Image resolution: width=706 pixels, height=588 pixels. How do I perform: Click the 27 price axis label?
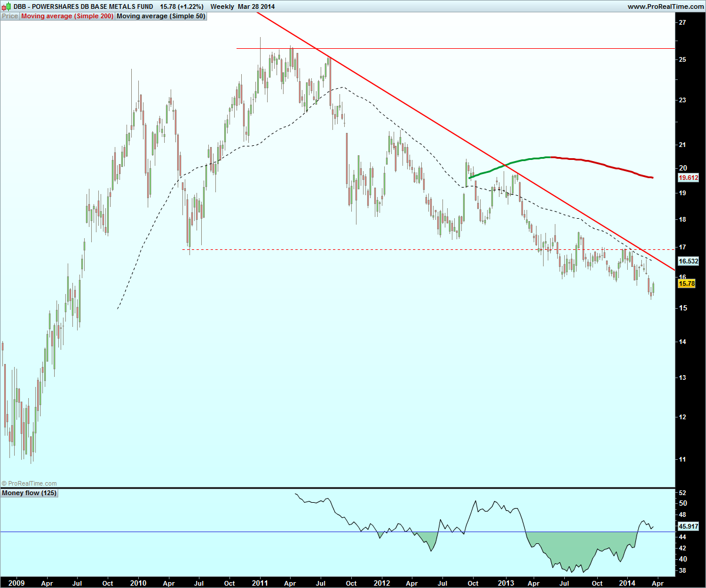[x=682, y=22]
